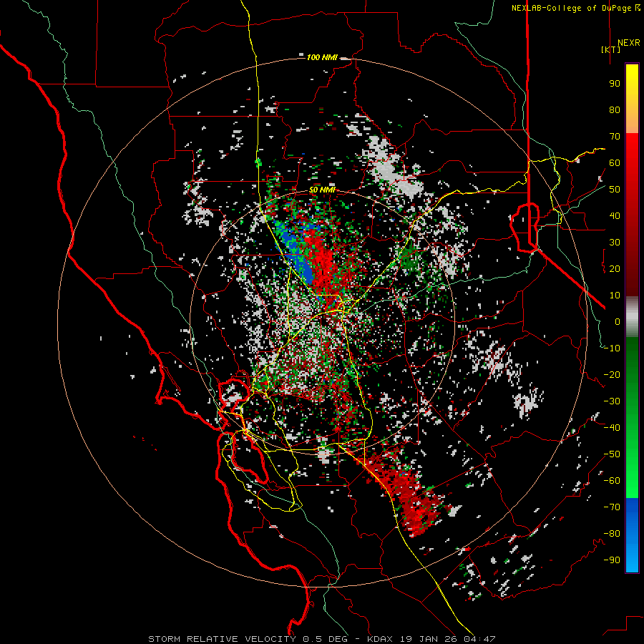Click the 50 NMI range ring label
The height and width of the screenshot is (644, 644).
[x=322, y=190]
